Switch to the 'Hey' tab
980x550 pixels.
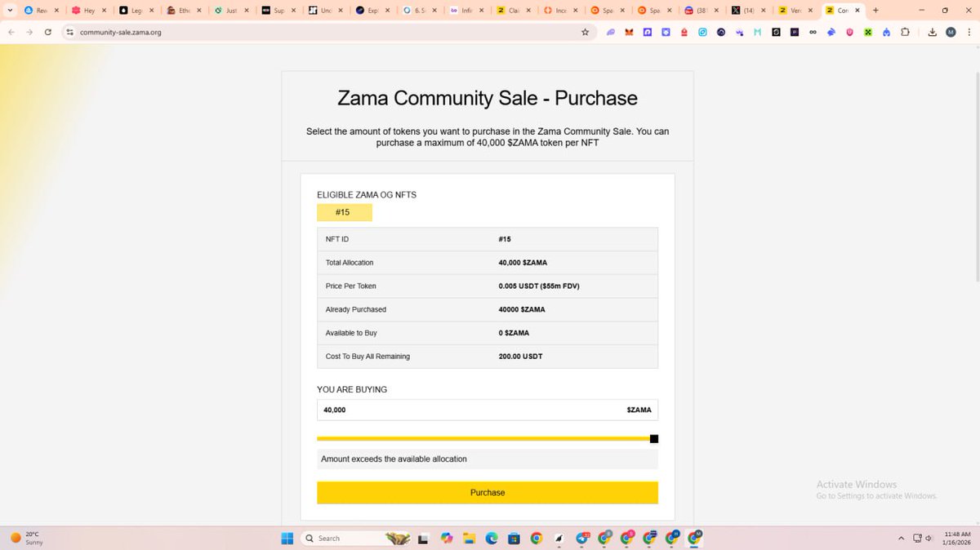[88, 11]
